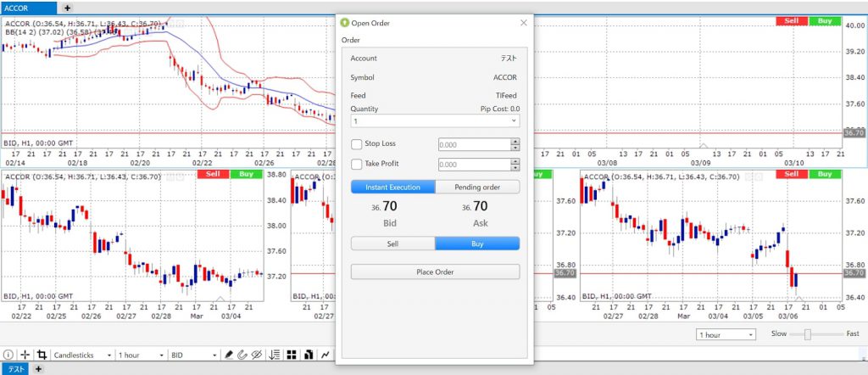Click the icon between grid and line-chart icons
868x375 pixels.
pos(309,355)
